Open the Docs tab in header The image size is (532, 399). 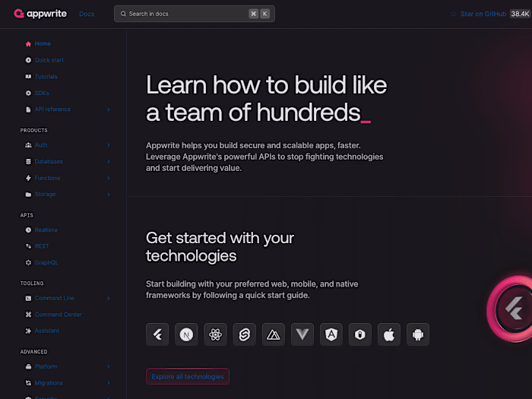87,14
